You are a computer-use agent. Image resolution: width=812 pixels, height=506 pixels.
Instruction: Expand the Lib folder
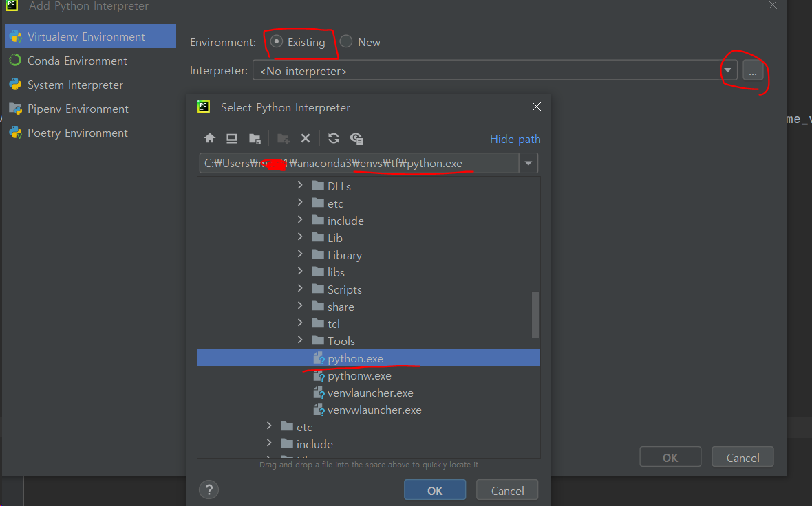coord(300,237)
